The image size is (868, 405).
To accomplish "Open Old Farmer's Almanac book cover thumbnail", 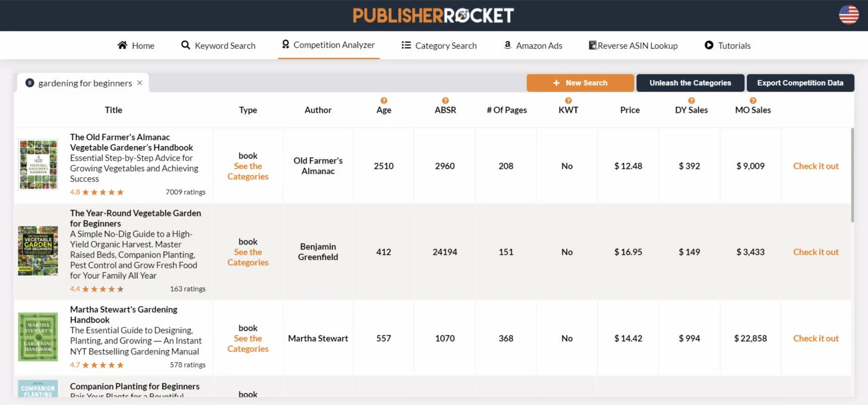I will [x=38, y=165].
